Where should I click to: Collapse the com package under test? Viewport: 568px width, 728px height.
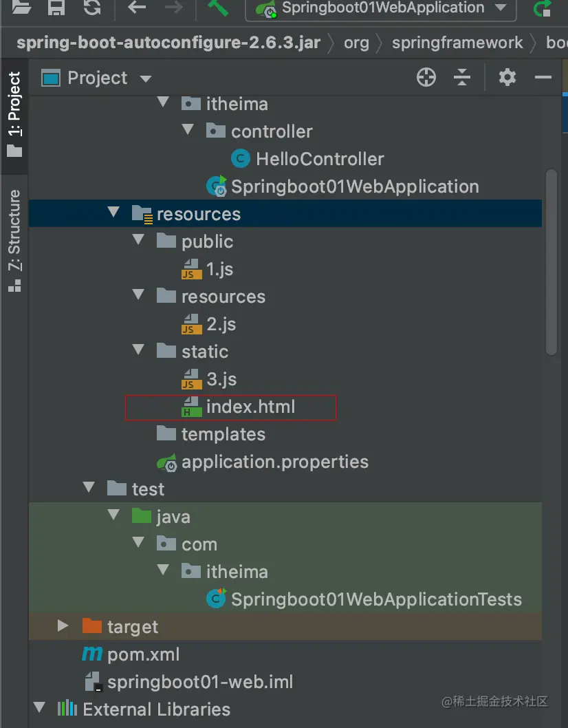(138, 542)
